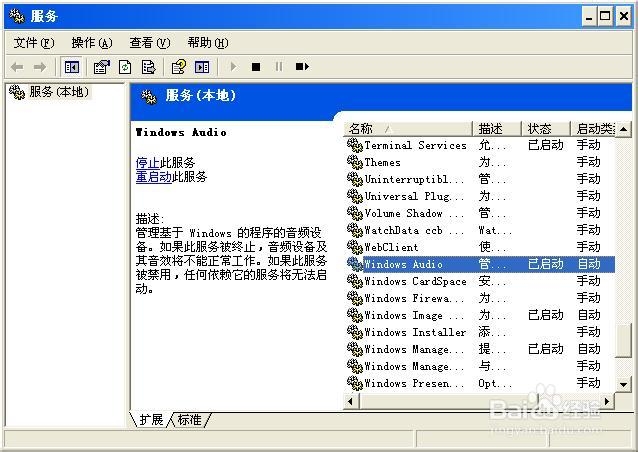Select the Themes service row
This screenshot has height=452, width=638.
[480, 162]
